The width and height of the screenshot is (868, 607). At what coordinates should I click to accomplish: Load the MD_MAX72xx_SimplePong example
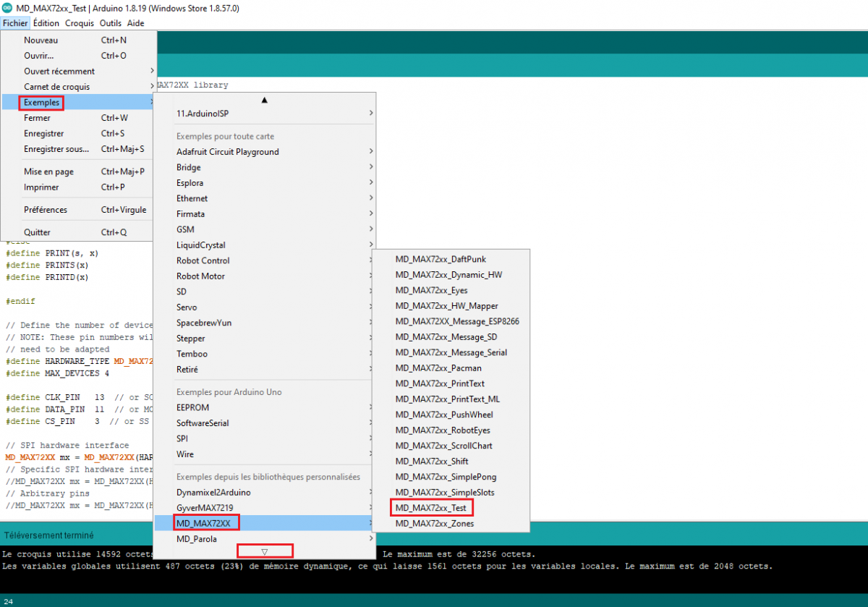coord(451,477)
